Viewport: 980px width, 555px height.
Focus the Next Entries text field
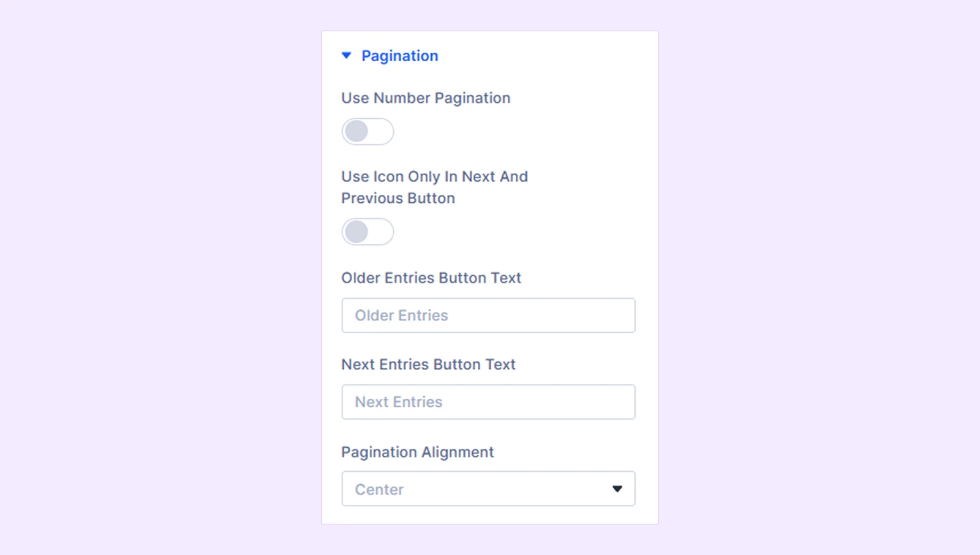488,402
